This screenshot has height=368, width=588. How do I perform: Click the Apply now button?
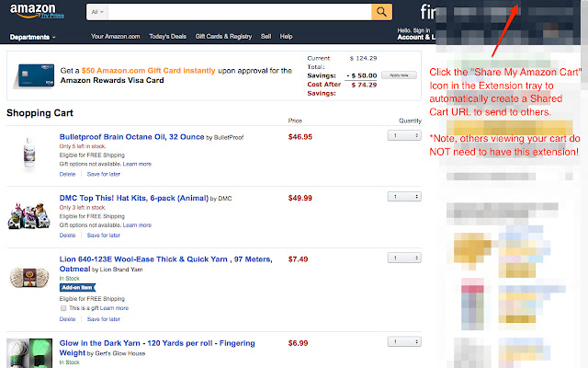[399, 75]
